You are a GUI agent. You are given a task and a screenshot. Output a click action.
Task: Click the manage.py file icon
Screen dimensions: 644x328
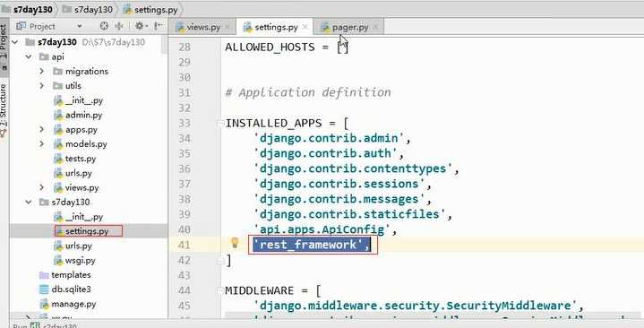click(45, 304)
